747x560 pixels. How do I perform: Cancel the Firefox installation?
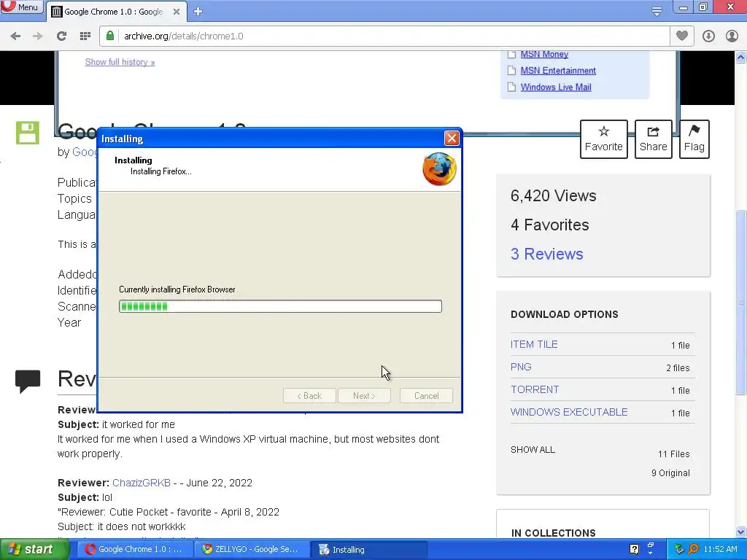click(x=426, y=396)
